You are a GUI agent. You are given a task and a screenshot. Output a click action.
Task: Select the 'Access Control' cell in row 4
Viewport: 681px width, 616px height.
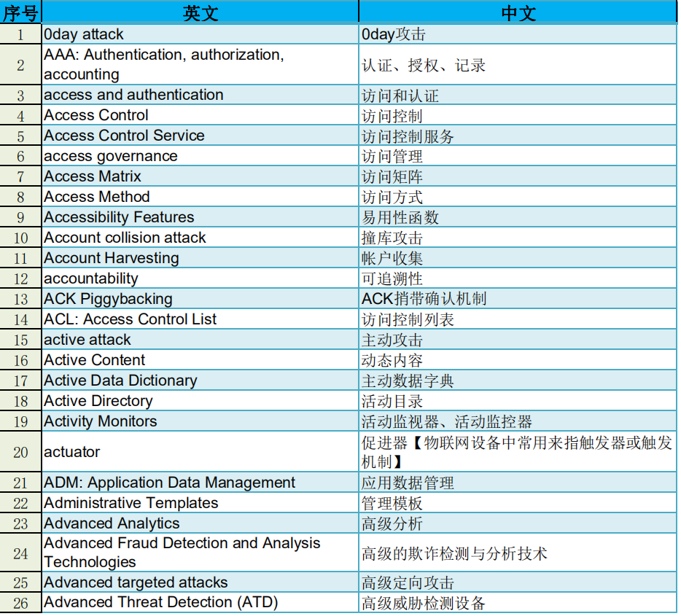coord(201,115)
